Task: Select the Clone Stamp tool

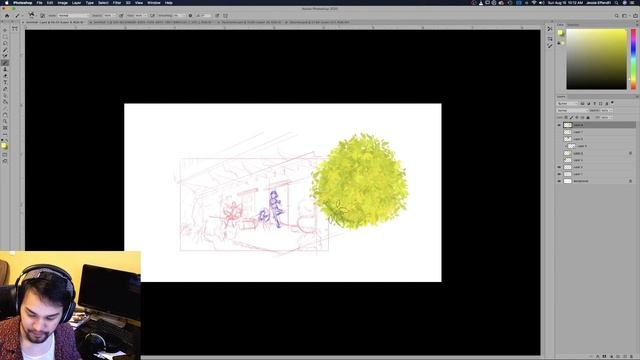Action: tap(5, 69)
